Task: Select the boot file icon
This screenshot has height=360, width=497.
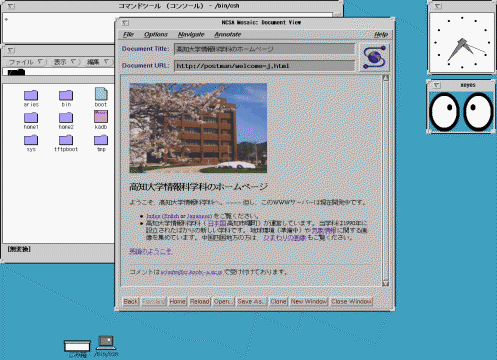Action: coord(101,94)
